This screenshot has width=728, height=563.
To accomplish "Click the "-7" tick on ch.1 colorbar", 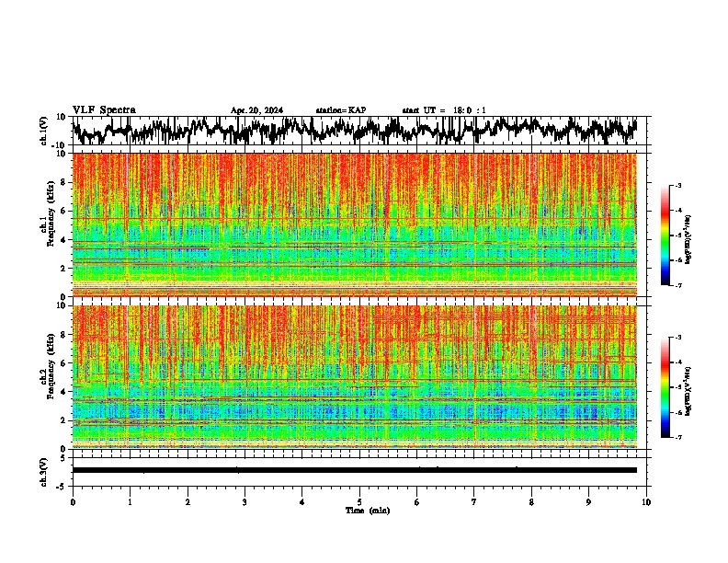I will (x=677, y=285).
